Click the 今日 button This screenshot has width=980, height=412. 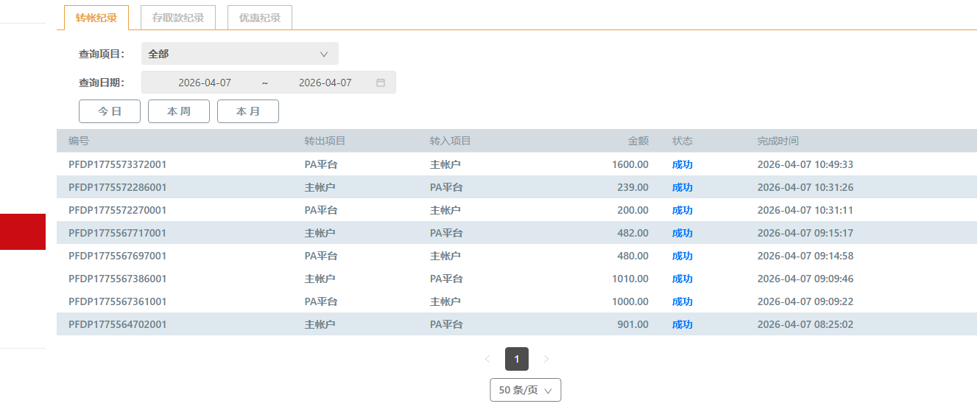tap(110, 111)
